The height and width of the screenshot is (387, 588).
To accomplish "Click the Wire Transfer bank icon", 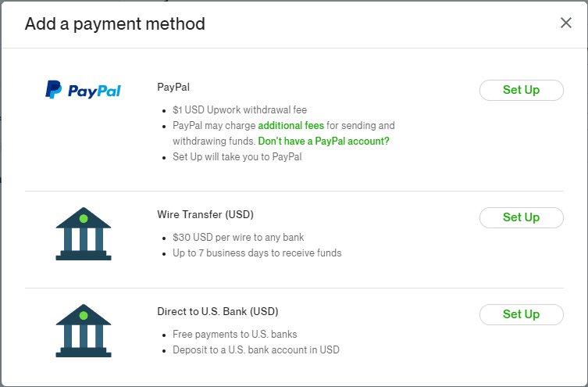I will click(83, 233).
